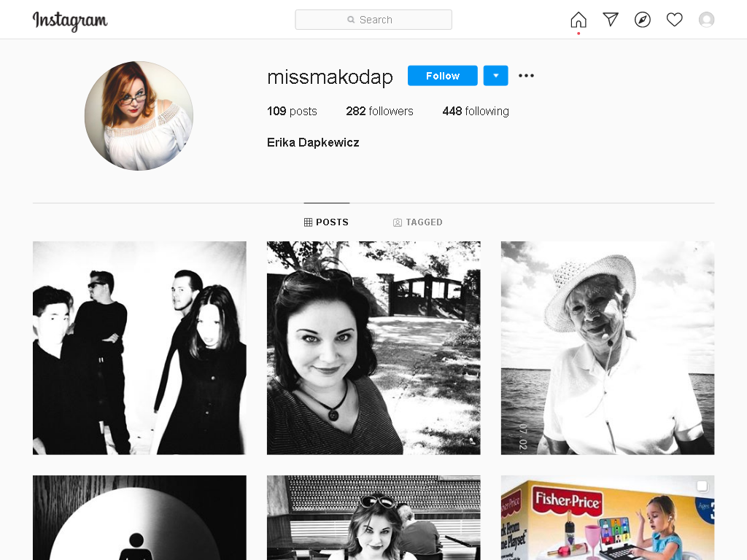This screenshot has width=747, height=560.
Task: Click the 109 posts count
Action: 292,111
